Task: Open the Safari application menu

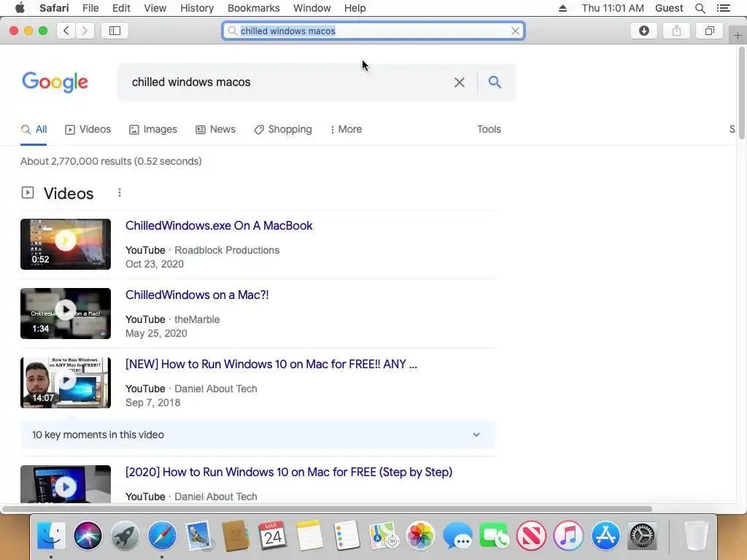Action: pyautogui.click(x=54, y=8)
